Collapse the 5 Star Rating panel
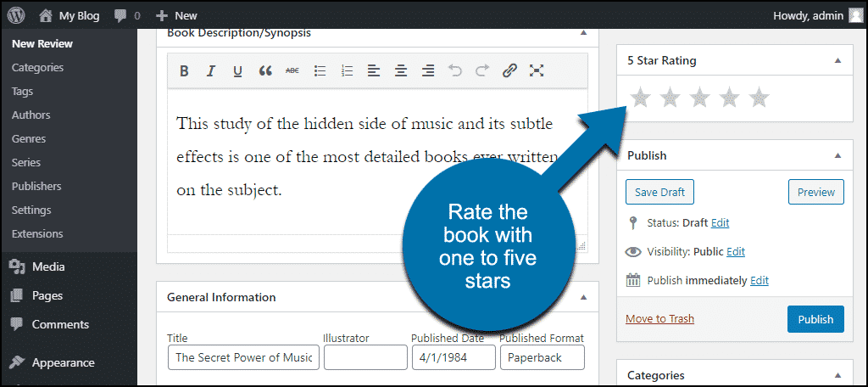The height and width of the screenshot is (387, 868). point(837,60)
